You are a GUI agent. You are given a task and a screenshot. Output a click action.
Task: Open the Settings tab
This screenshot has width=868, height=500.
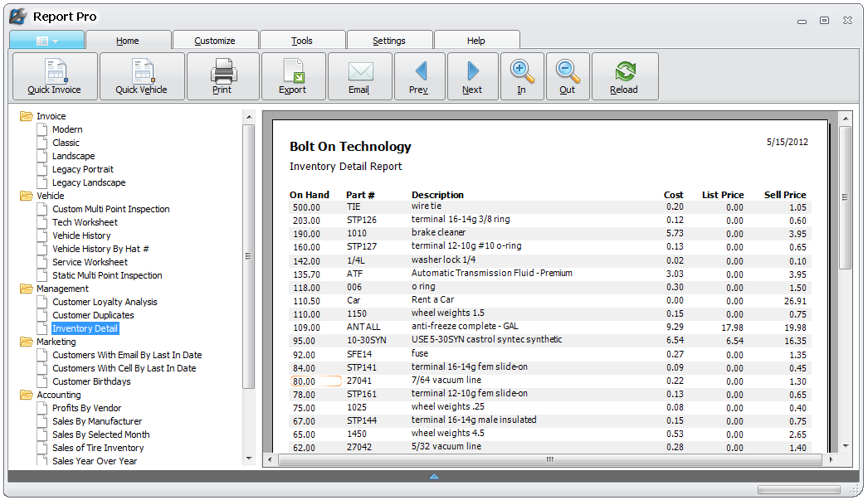(x=389, y=41)
